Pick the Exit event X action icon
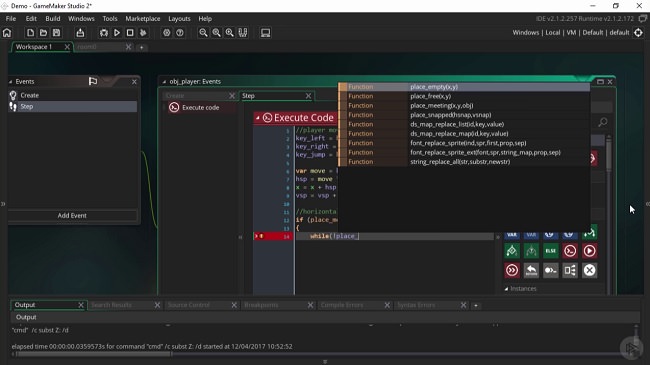This screenshot has width=650, height=365. (x=589, y=270)
